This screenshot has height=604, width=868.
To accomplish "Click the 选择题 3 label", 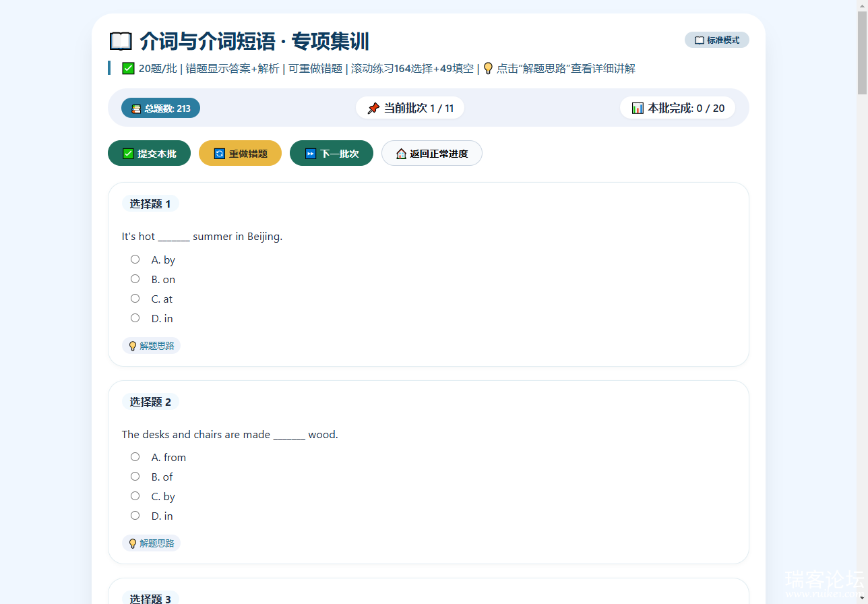I will [150, 599].
